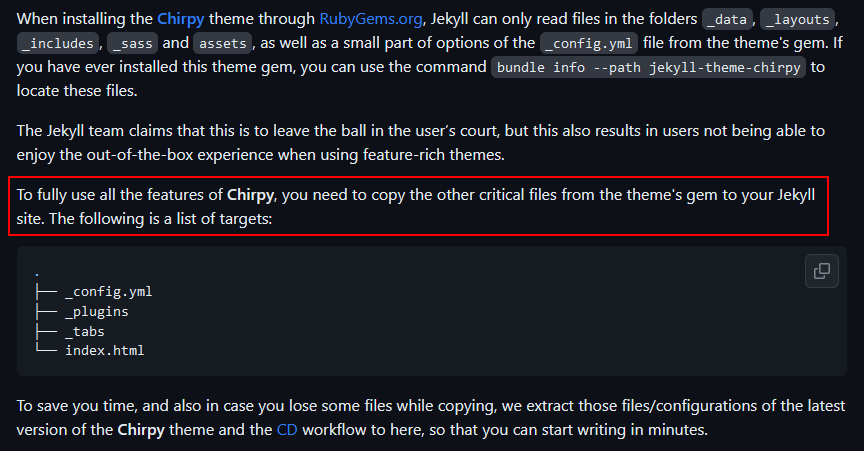Viewport: 864px width, 451px height.
Task: Click bold Chirpy in red-outlined paragraph
Action: pyautogui.click(x=250, y=195)
